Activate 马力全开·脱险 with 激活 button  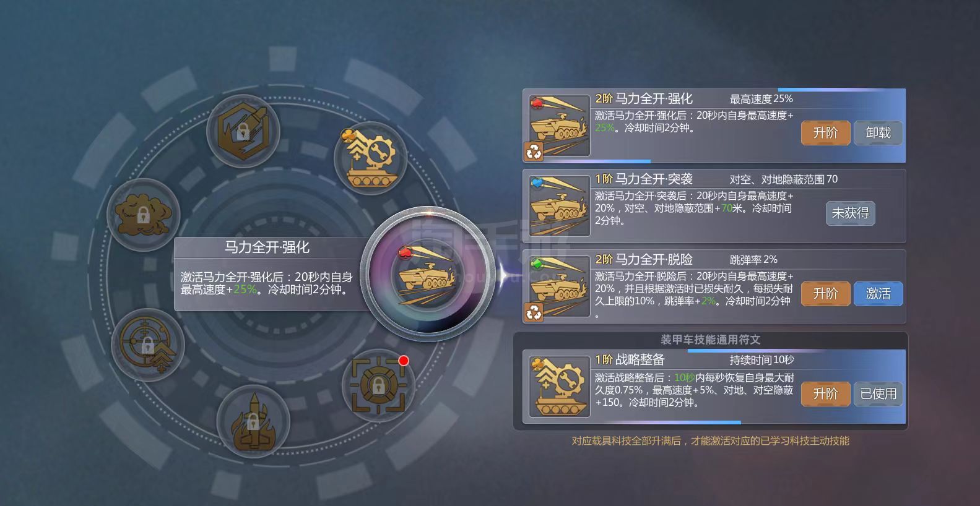click(878, 294)
